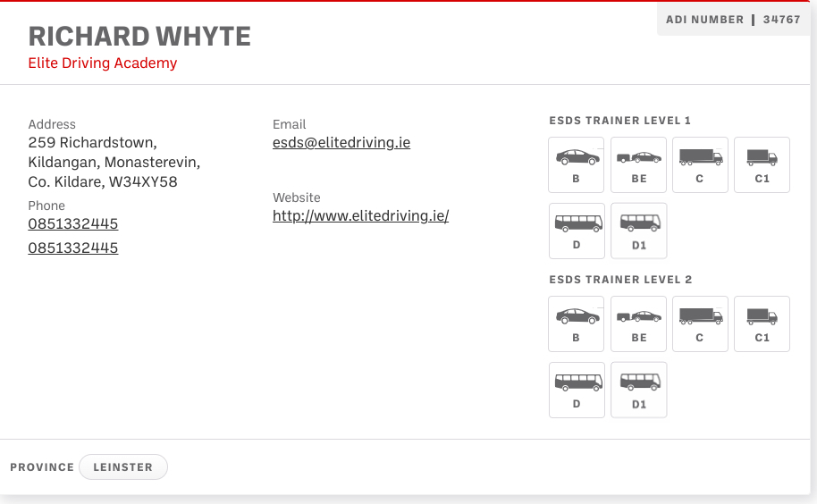This screenshot has height=504, width=817.
Task: Select the B car icon under Trainer Level 1
Action: [576, 165]
